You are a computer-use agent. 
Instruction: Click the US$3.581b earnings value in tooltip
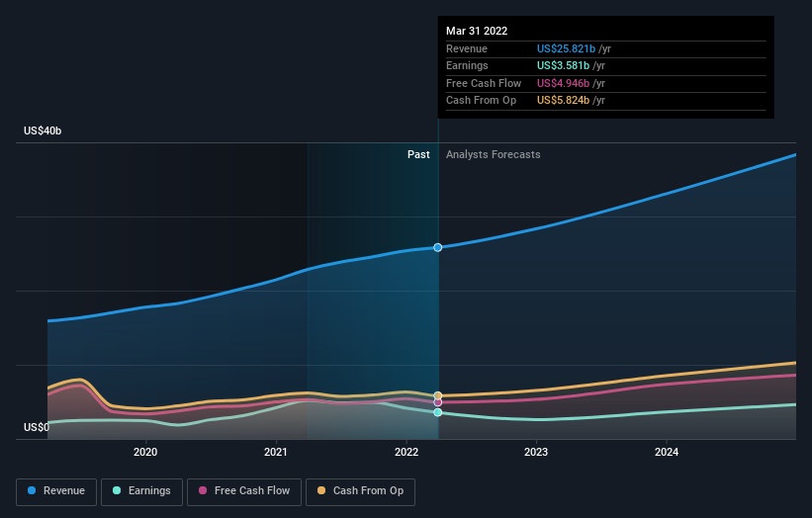[x=563, y=65]
